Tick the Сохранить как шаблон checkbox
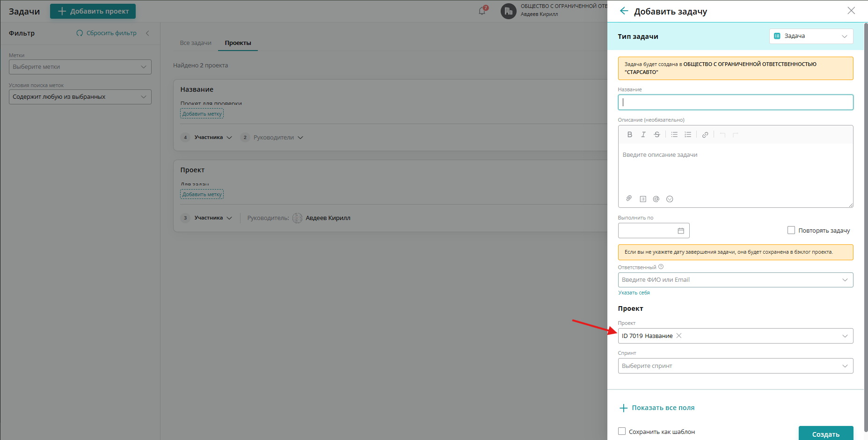This screenshot has height=440, width=868. click(622, 431)
